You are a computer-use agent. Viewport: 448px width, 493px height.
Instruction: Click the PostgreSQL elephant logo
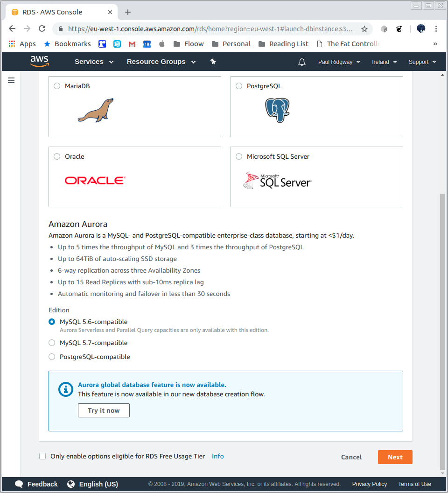(277, 110)
